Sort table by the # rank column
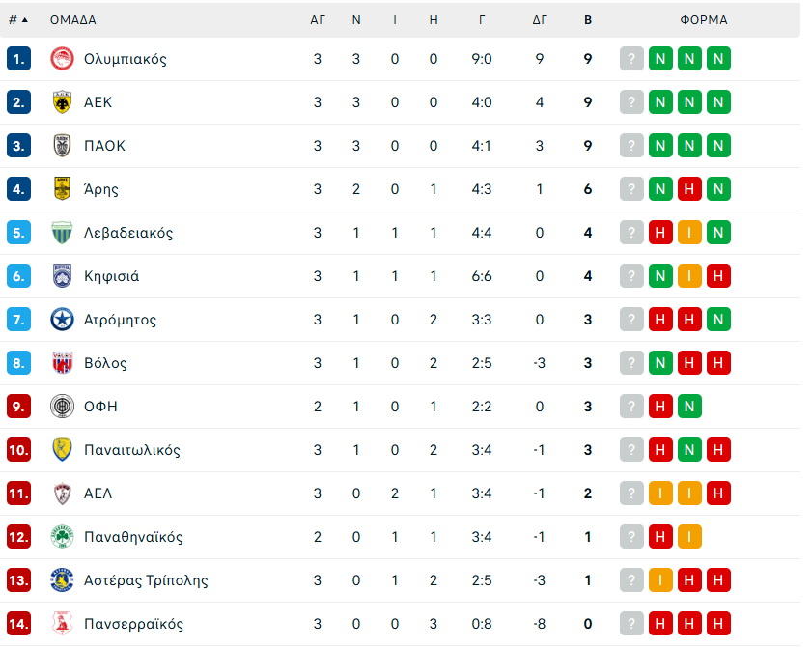The image size is (812, 648). (x=17, y=19)
